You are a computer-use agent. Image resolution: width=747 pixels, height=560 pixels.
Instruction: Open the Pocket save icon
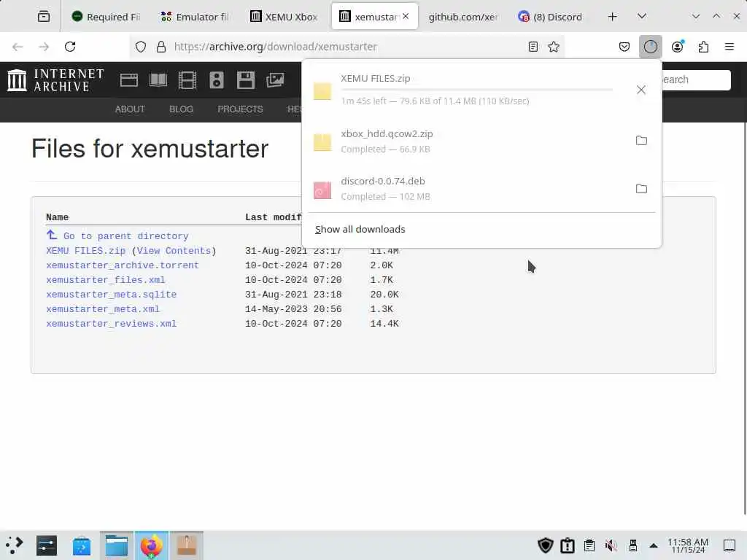624,47
